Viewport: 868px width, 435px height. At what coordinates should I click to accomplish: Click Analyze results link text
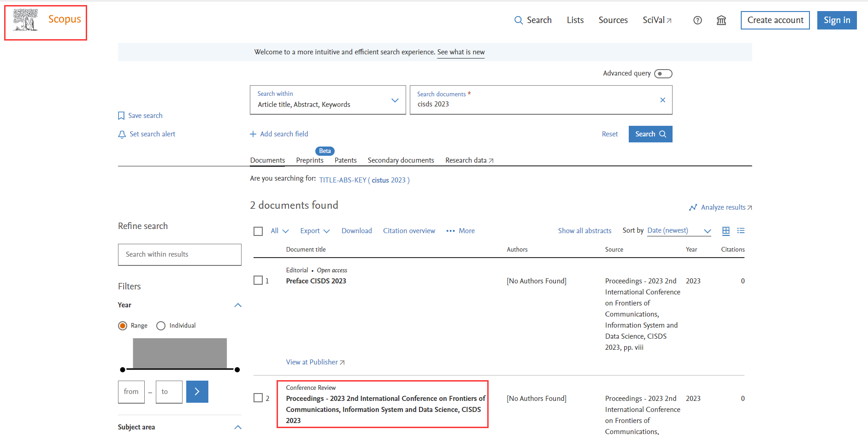tap(723, 207)
